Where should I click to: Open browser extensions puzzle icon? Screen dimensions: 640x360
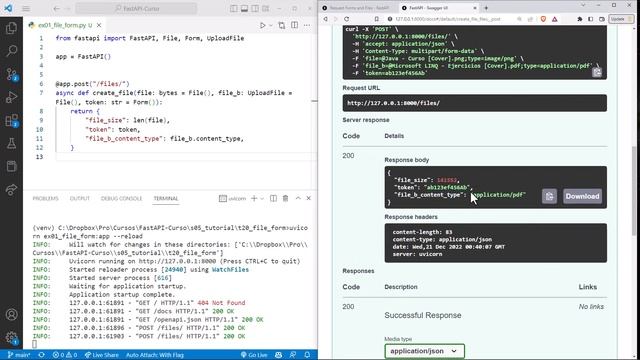[580, 19]
